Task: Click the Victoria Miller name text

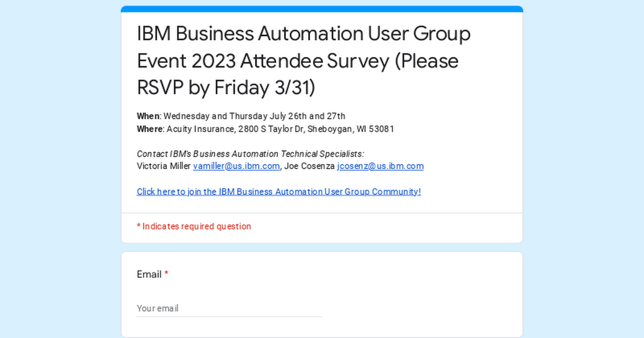Action: tap(164, 166)
